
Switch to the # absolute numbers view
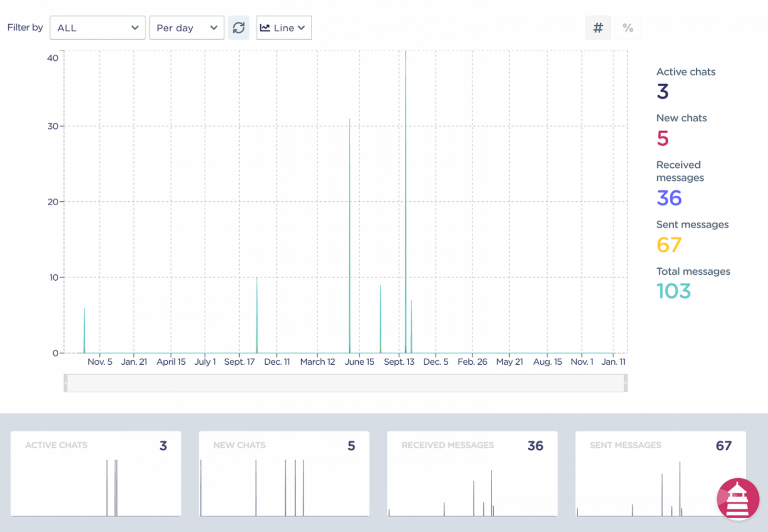coord(598,27)
